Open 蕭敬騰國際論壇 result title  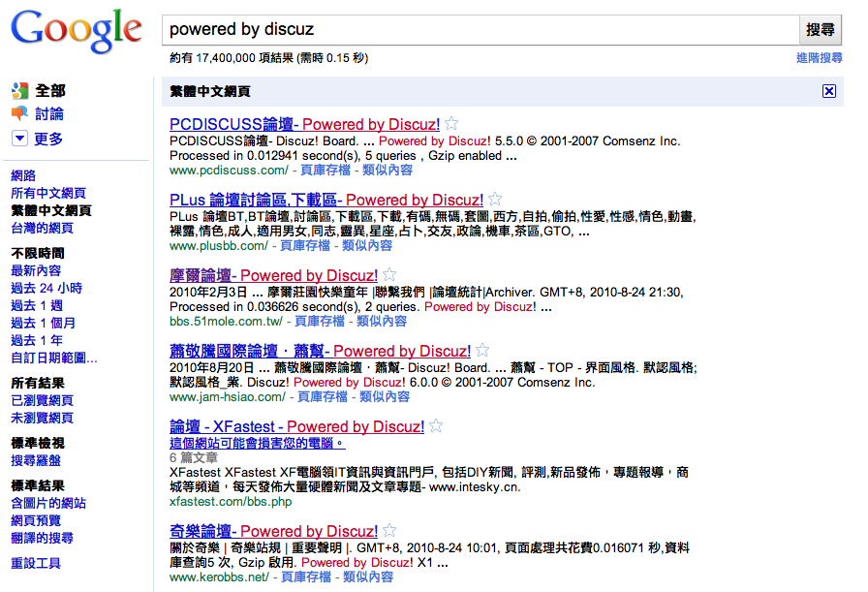320,351
